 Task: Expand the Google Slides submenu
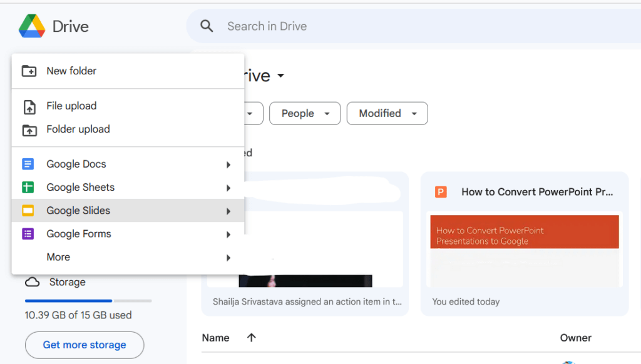tap(228, 210)
